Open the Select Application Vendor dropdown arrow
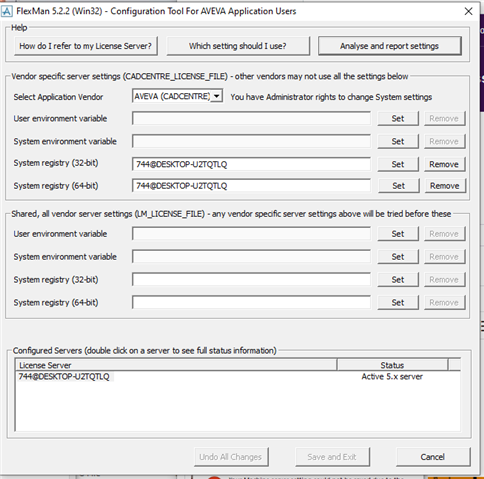 click(x=217, y=96)
